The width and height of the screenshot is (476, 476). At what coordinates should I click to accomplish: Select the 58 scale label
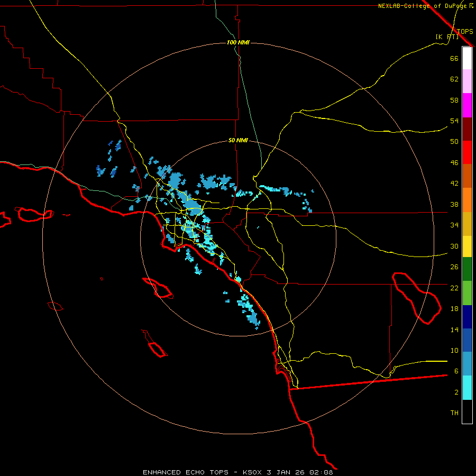point(454,100)
